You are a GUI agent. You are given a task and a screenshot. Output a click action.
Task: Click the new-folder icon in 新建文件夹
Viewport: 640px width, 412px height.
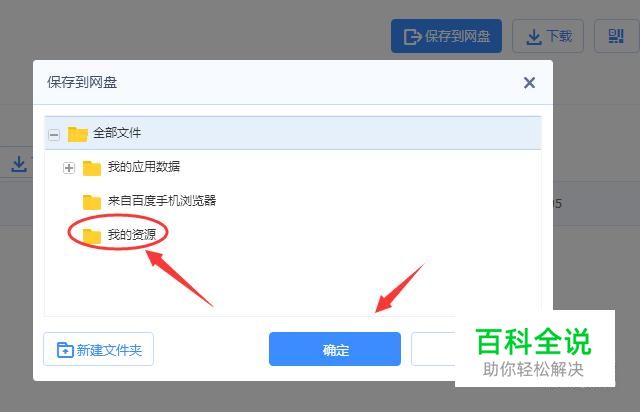click(65, 350)
